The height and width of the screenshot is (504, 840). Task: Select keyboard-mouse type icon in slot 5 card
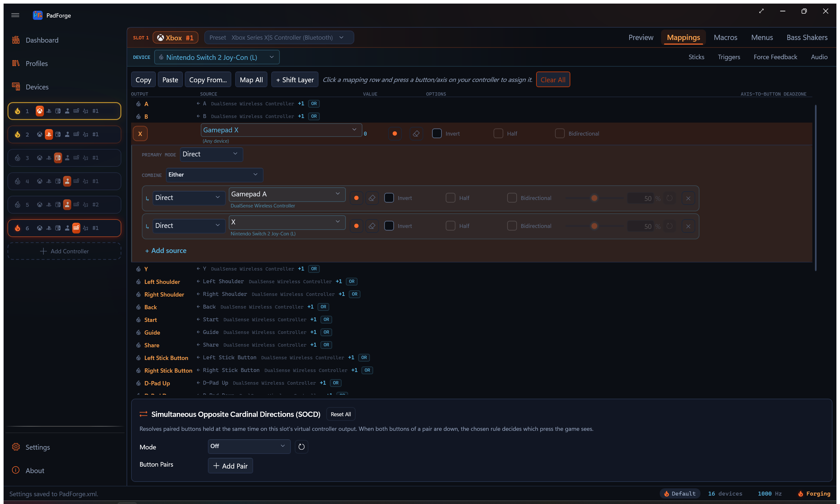(x=76, y=205)
